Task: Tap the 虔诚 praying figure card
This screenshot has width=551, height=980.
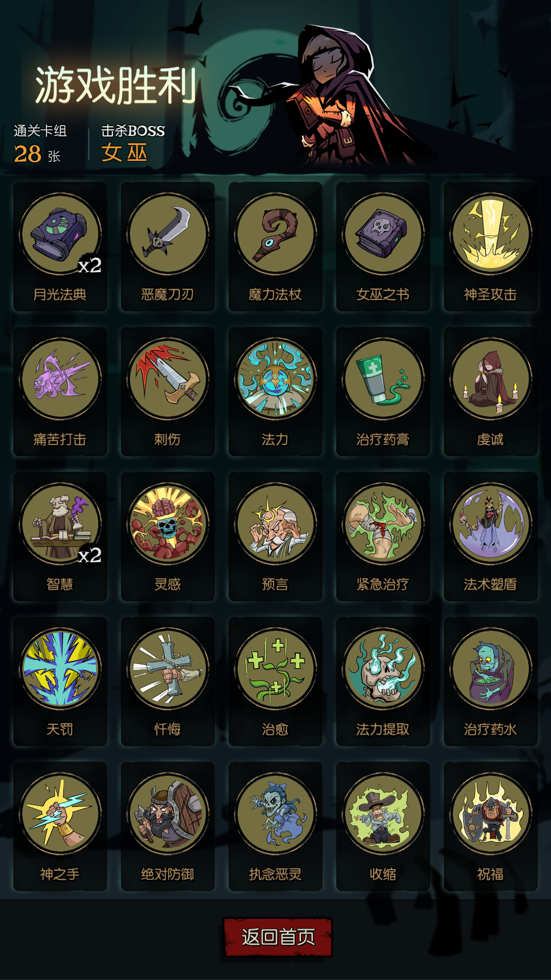Action: [x=491, y=391]
